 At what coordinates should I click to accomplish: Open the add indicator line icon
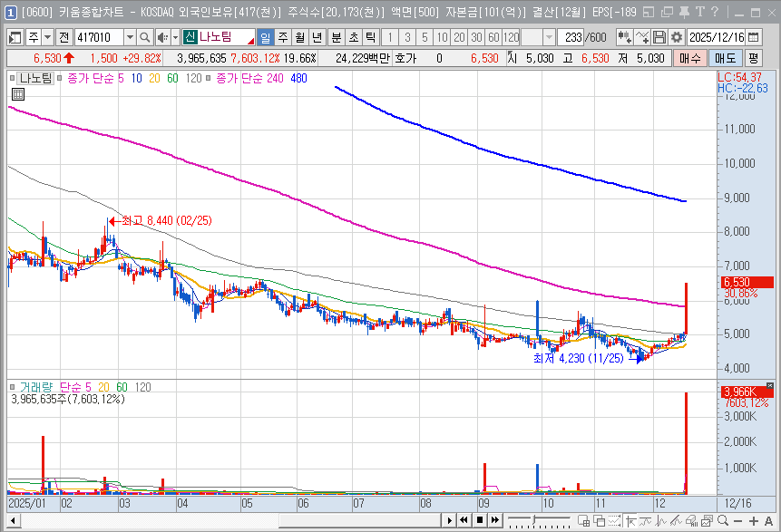[x=642, y=37]
